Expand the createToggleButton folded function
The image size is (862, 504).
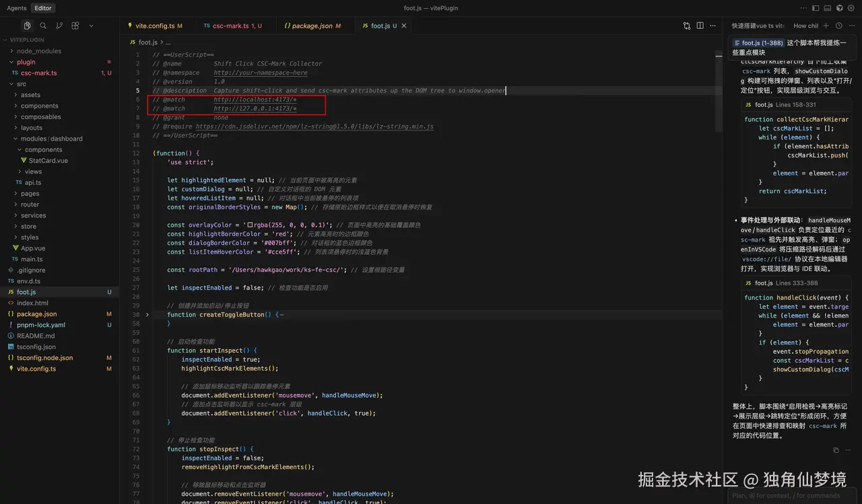147,314
